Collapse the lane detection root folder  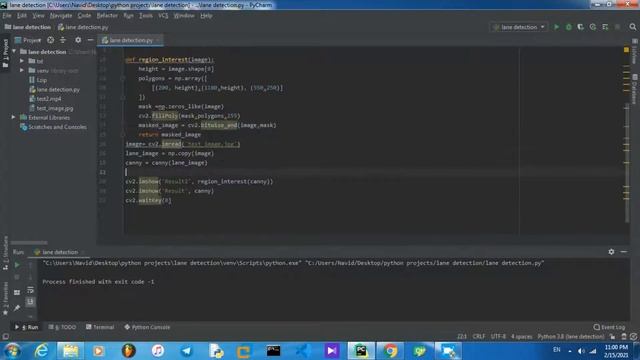click(14, 52)
